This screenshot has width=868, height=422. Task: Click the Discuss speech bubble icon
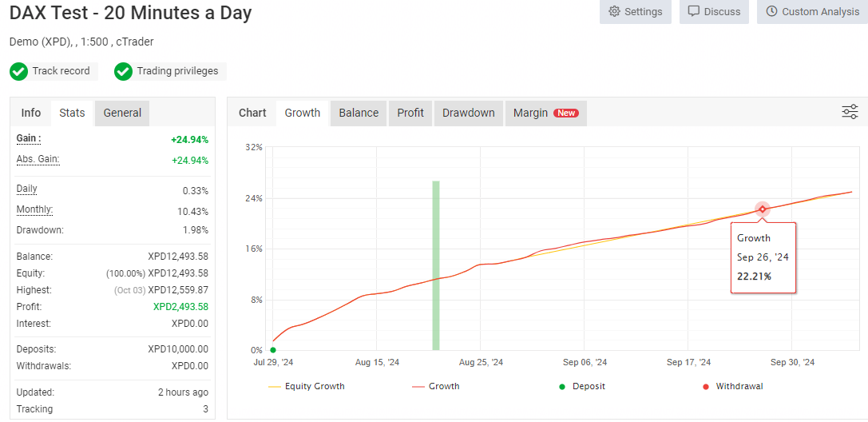pos(694,12)
